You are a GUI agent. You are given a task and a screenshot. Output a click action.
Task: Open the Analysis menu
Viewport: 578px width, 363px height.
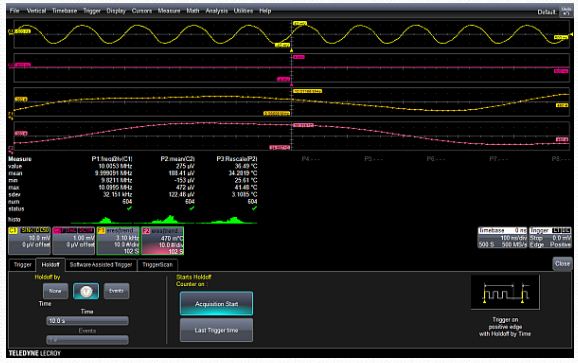click(x=216, y=11)
